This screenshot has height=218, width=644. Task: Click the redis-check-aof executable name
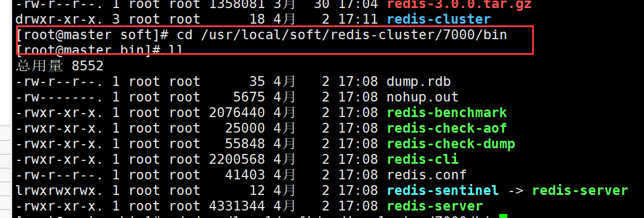point(447,128)
